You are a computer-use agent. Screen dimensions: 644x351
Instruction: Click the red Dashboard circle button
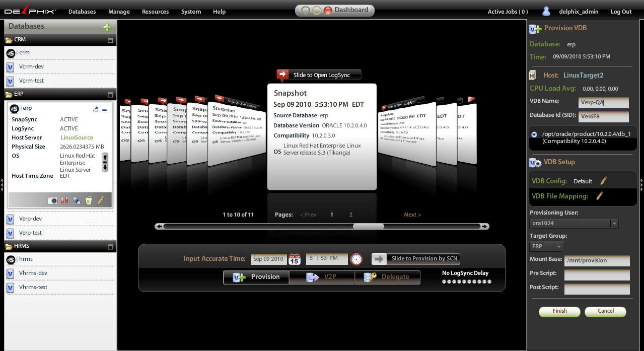(x=328, y=10)
